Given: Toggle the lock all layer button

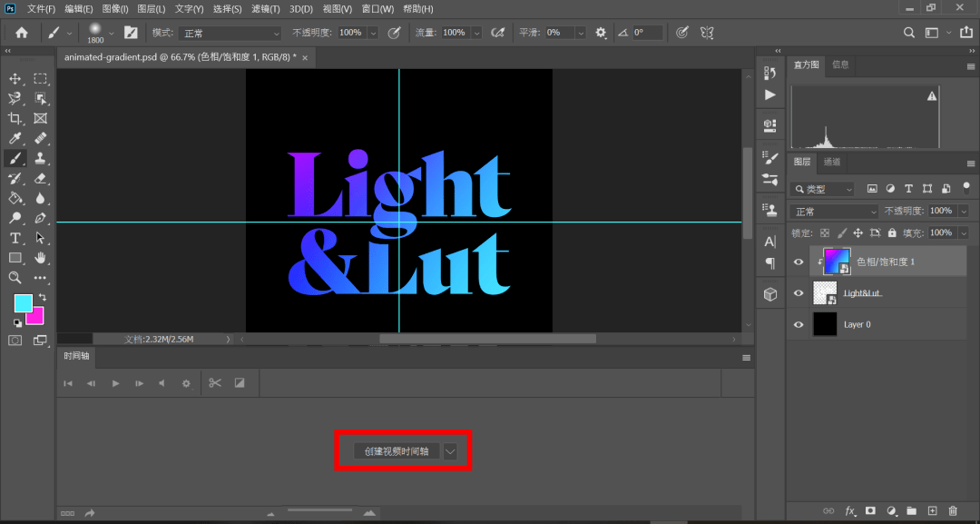Looking at the screenshot, I should (x=892, y=232).
